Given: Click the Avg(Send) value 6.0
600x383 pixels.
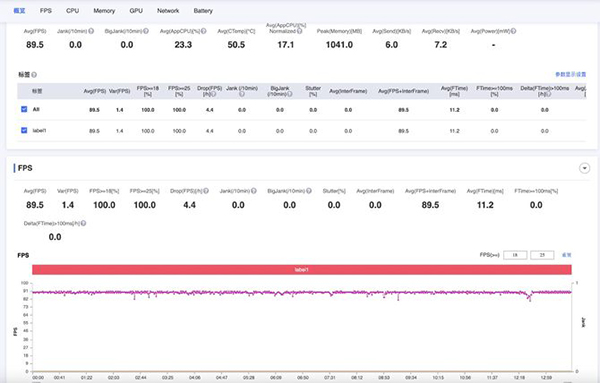Looking at the screenshot, I should pos(391,45).
